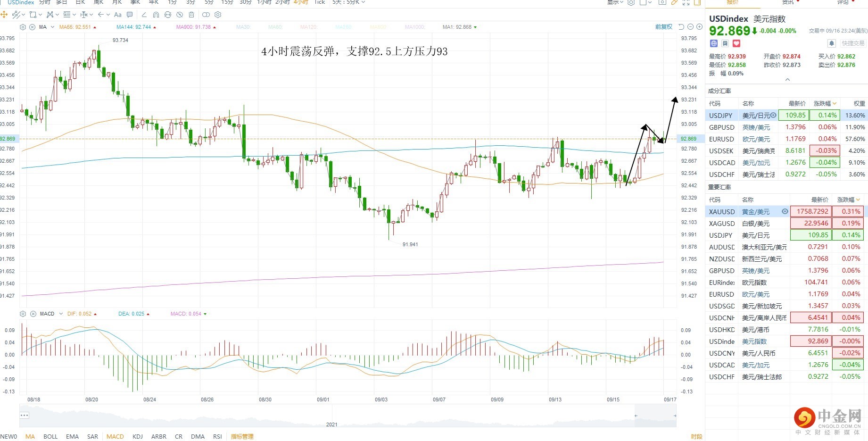Image resolution: width=868 pixels, height=441 pixels.
Task: Open the MA indicator dropdown
Action: (52, 27)
